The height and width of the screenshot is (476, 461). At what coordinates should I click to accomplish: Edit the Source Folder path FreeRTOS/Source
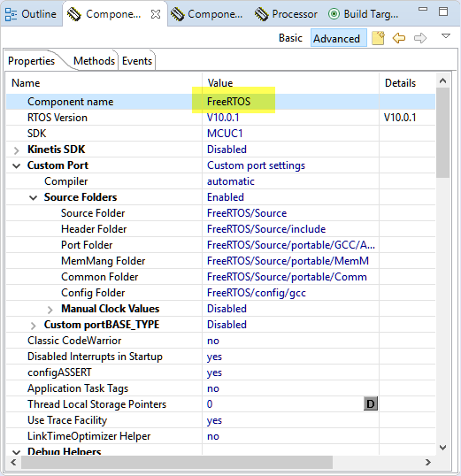(247, 213)
